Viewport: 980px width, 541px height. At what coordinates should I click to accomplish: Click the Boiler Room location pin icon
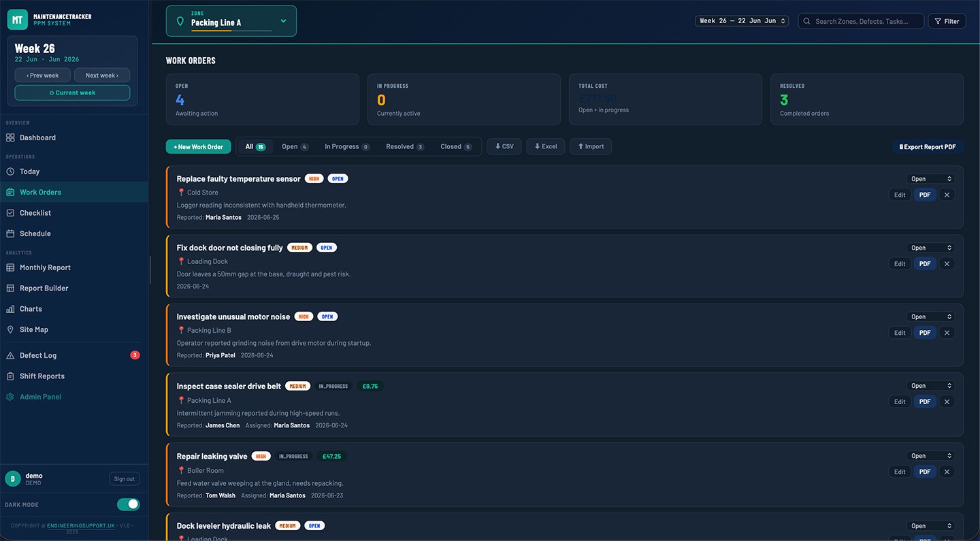pos(181,470)
